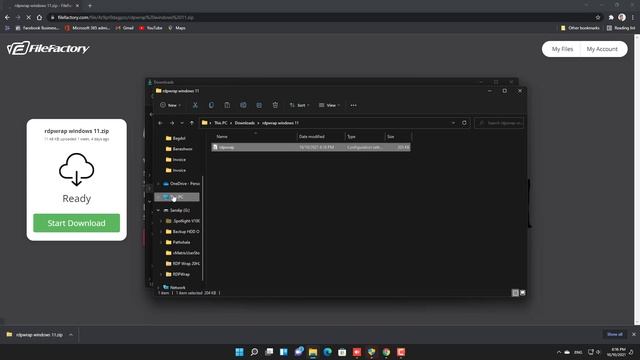Open taskbar Search magnifier

click(254, 352)
